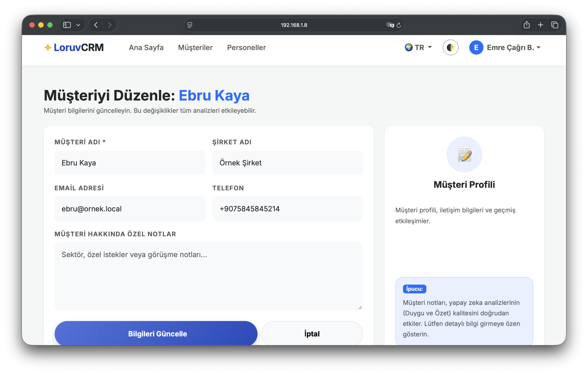Image resolution: width=588 pixels, height=374 pixels.
Task: Click the browser forward arrow
Action: click(110, 25)
